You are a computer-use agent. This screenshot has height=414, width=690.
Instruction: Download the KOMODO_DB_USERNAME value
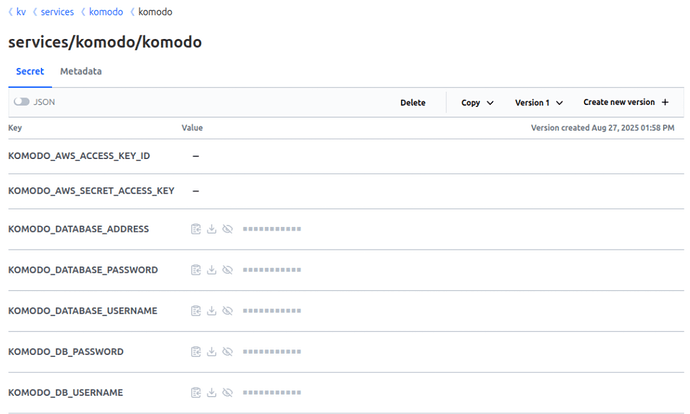[211, 393]
